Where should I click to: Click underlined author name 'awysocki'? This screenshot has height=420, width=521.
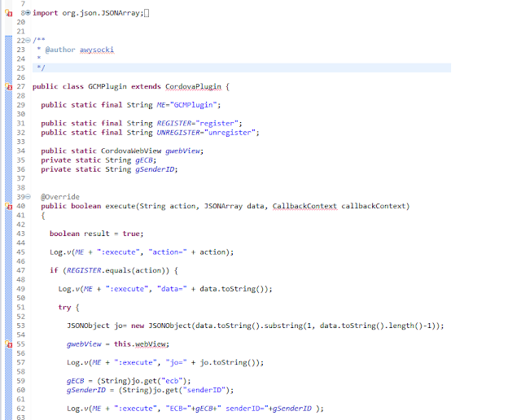pos(97,50)
